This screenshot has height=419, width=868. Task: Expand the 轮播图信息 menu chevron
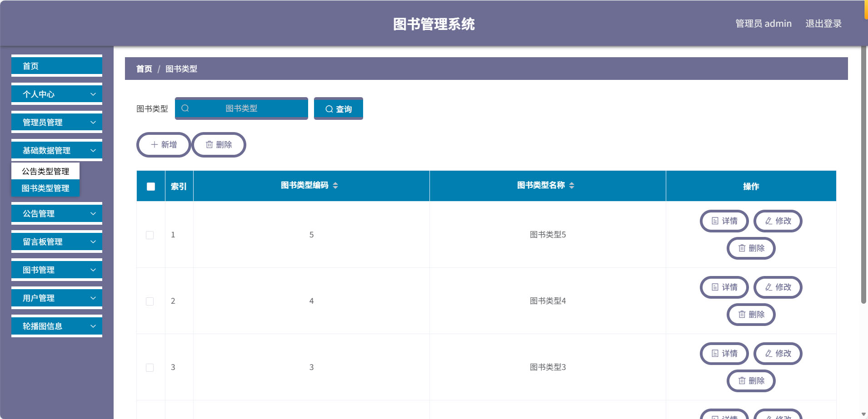coord(93,326)
